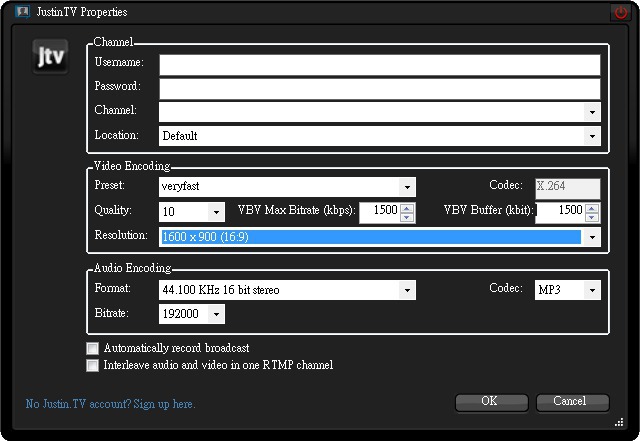This screenshot has width=640, height=441.
Task: Open the Justin.TV sign up link
Action: [x=110, y=404]
